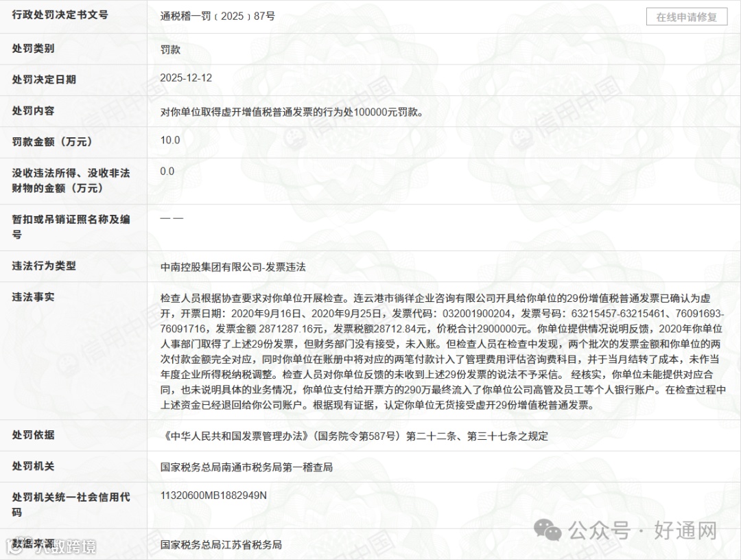
Task: Click the 没收违法所得 label
Action: coord(71,180)
